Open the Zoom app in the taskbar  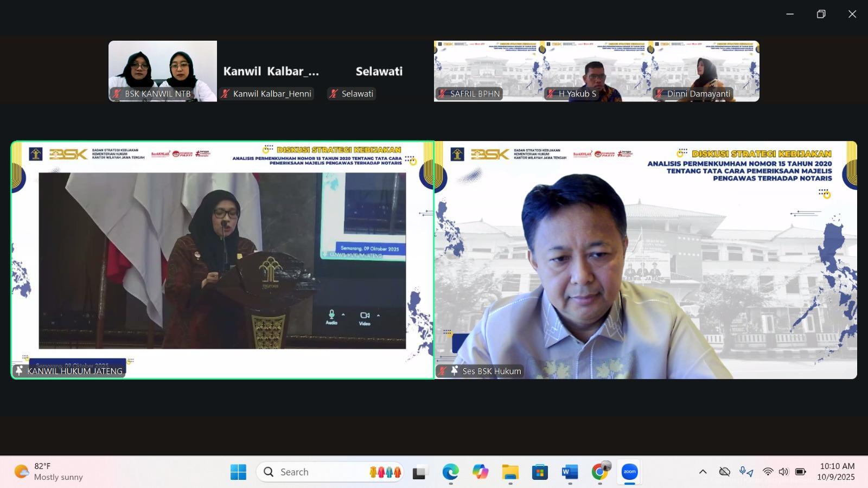coord(629,472)
